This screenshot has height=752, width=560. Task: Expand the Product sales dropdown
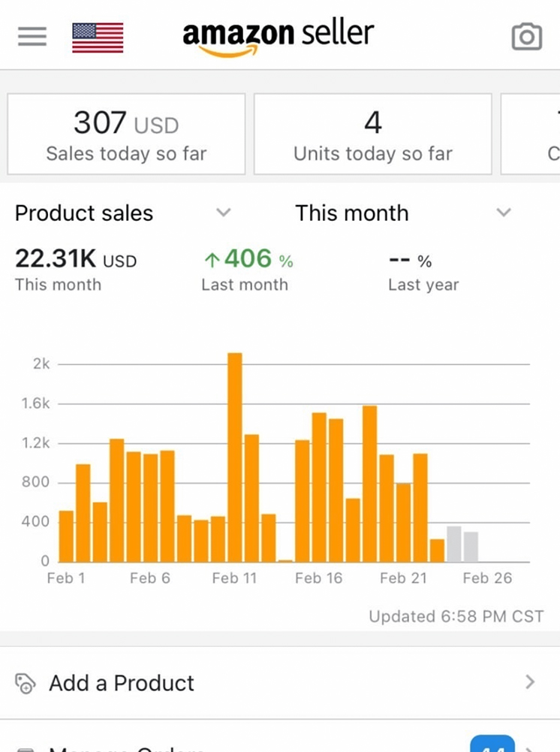click(x=223, y=213)
